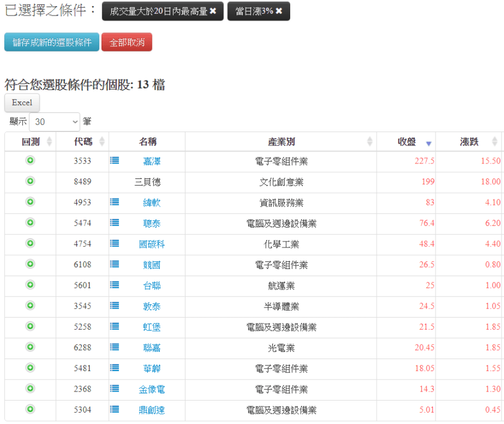Remove the 當日漲3% condition tag
The height and width of the screenshot is (424, 504).
(x=279, y=11)
